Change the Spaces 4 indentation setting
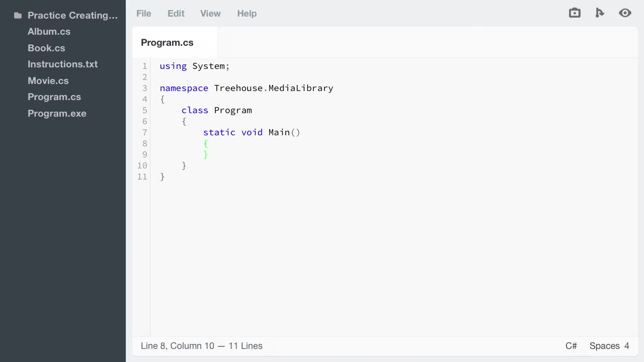 (609, 346)
